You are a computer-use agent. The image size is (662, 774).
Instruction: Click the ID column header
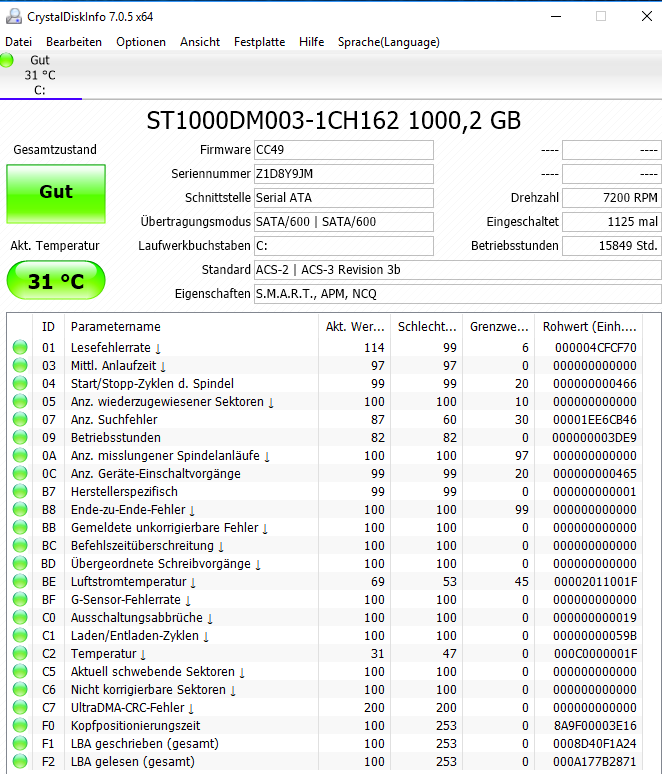[48, 327]
